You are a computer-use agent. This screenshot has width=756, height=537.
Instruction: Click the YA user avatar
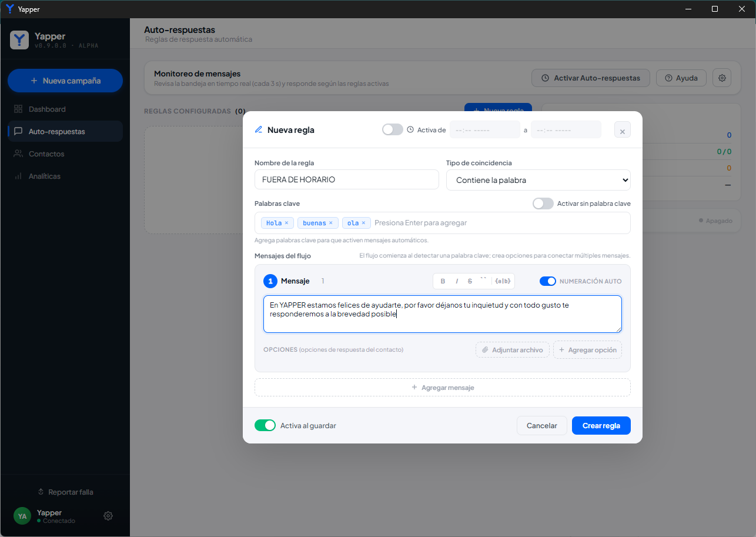[x=22, y=516]
